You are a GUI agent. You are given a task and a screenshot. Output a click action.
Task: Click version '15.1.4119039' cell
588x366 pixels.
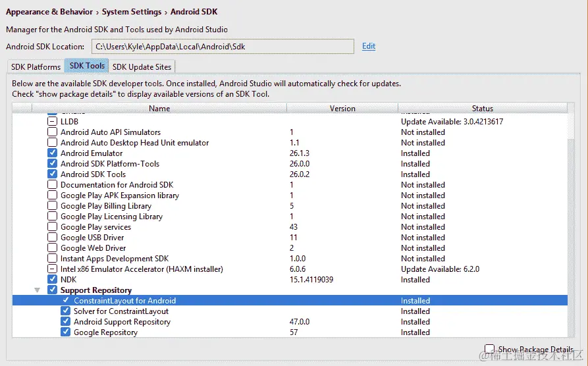point(311,279)
